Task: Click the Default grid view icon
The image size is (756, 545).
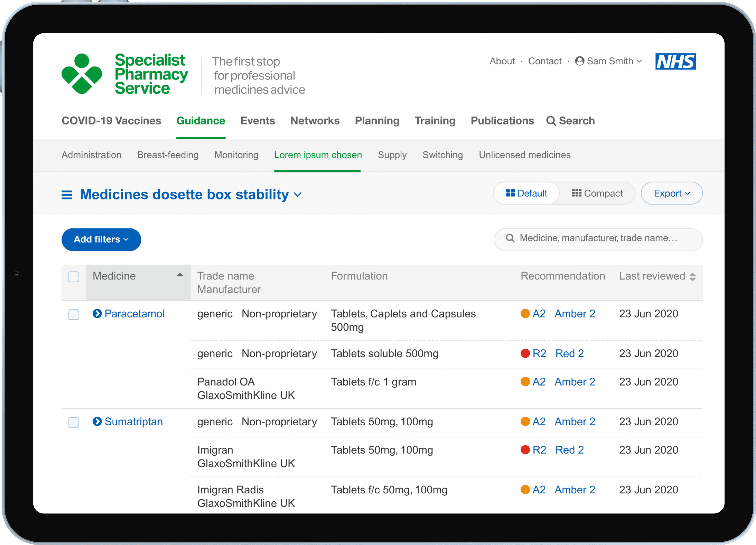Action: [510, 193]
